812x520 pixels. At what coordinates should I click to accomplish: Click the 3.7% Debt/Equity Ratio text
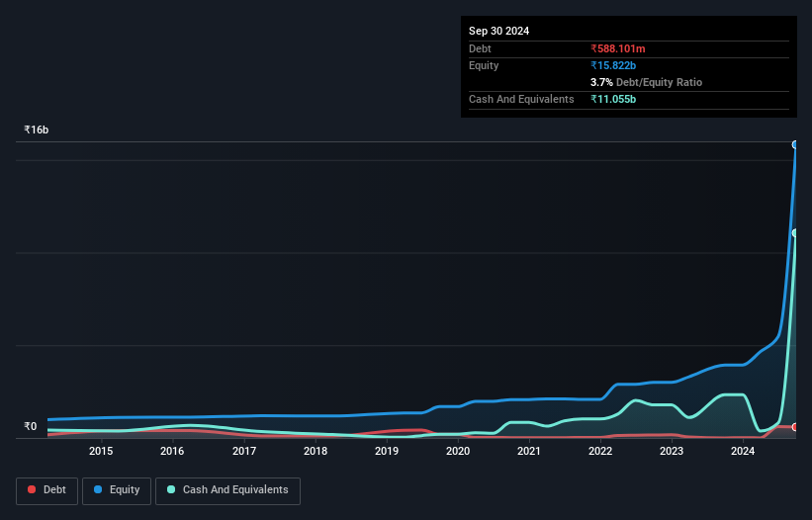click(x=646, y=82)
